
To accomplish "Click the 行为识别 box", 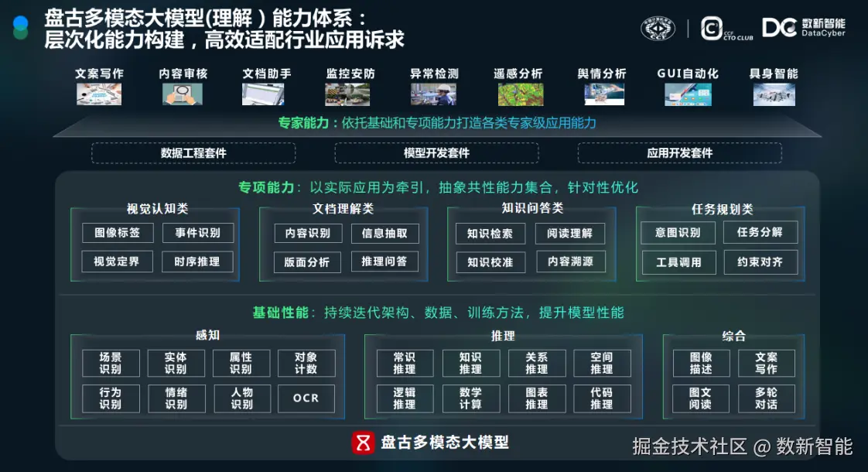I will click(111, 398).
